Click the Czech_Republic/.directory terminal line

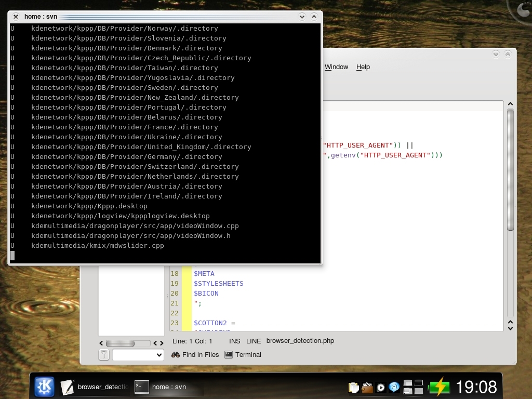pyautogui.click(x=141, y=58)
